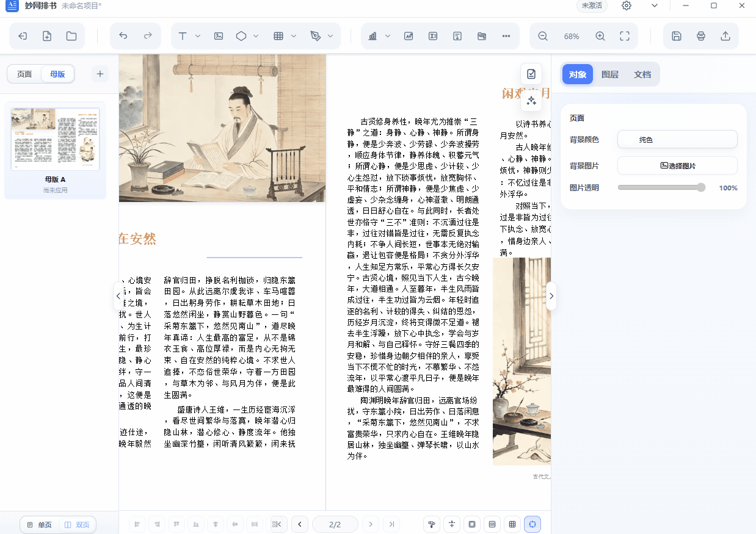Click the formula insert icon

click(433, 36)
